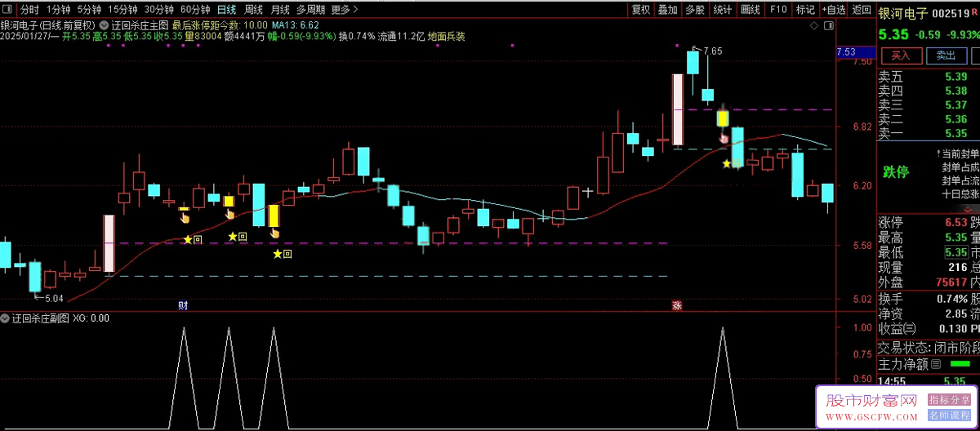Open the 多股 multi-stock view
Screen dimensions: 980x431
tap(695, 10)
